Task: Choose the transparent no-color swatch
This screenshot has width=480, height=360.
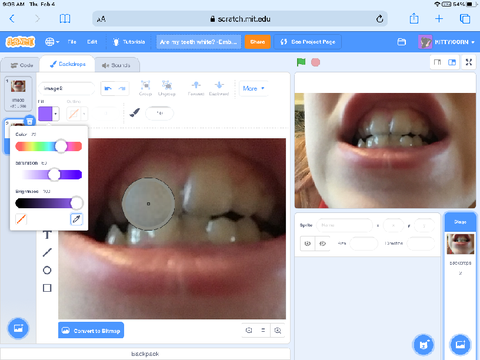Action: point(21,219)
